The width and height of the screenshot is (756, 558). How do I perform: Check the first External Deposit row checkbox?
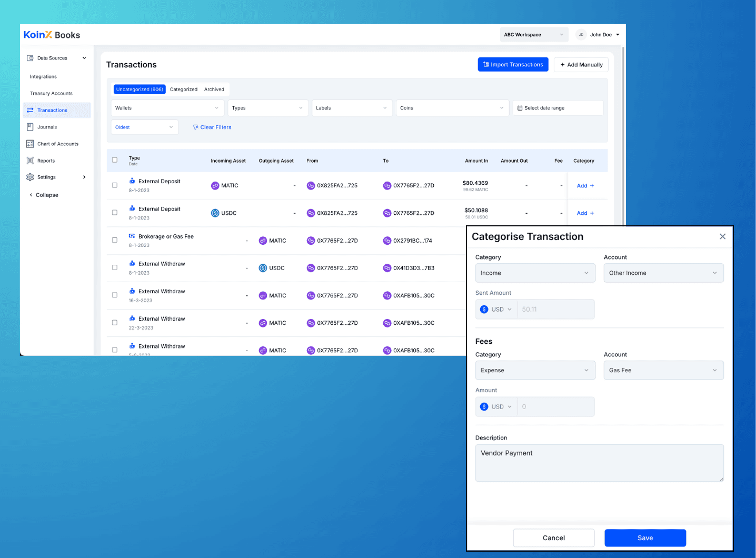[115, 185]
